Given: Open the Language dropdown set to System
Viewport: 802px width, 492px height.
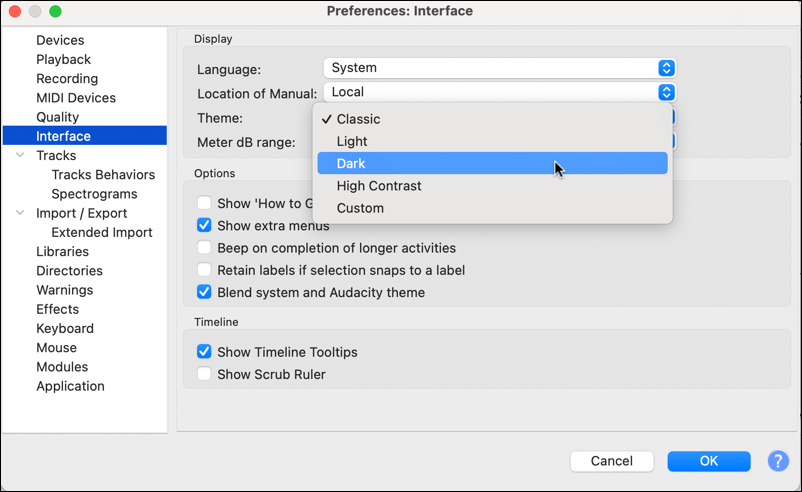Looking at the screenshot, I should 499,68.
